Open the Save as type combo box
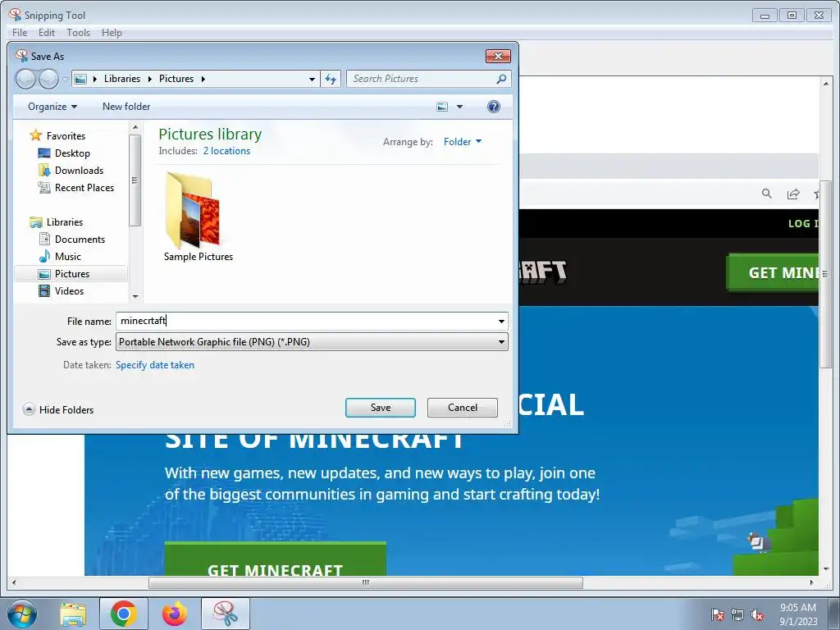840x630 pixels. (x=312, y=342)
